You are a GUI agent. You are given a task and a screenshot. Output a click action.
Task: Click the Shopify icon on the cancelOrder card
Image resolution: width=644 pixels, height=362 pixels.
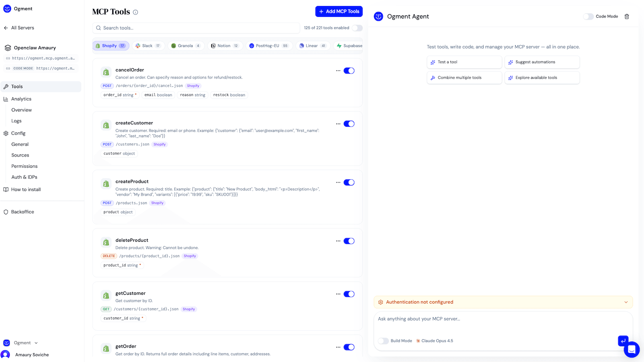[x=106, y=72]
